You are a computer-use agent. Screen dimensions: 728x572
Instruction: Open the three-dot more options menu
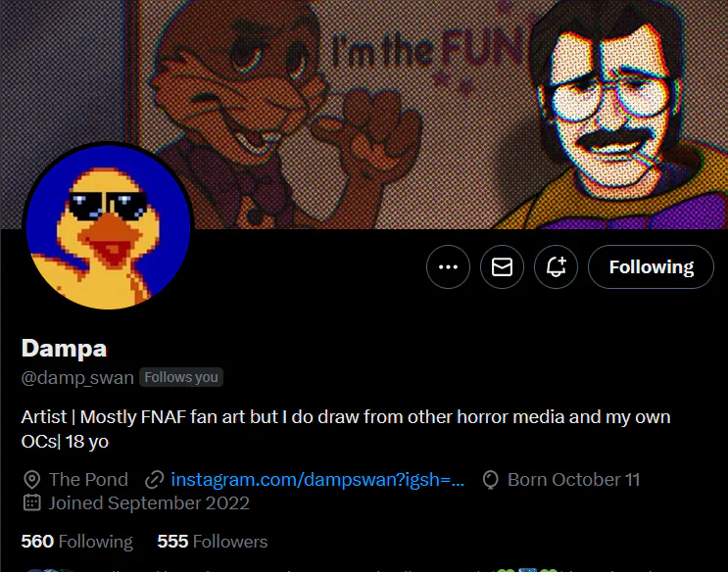(x=449, y=267)
